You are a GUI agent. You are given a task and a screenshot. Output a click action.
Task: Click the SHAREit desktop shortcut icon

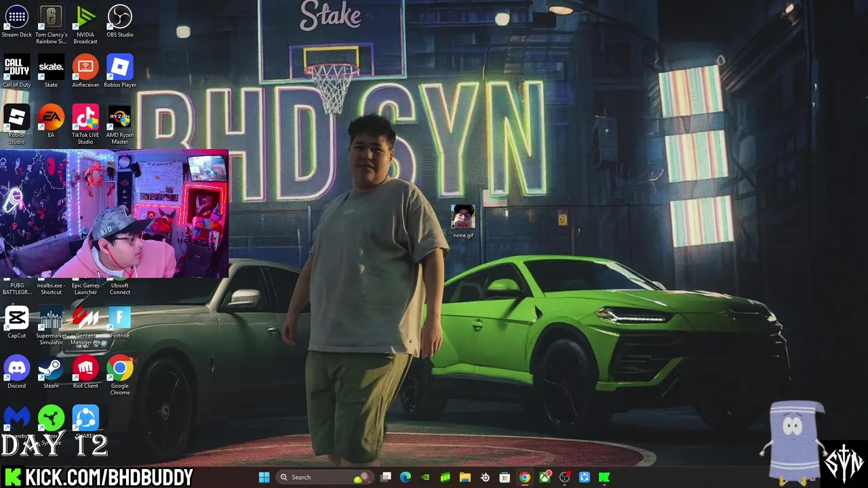click(x=85, y=418)
